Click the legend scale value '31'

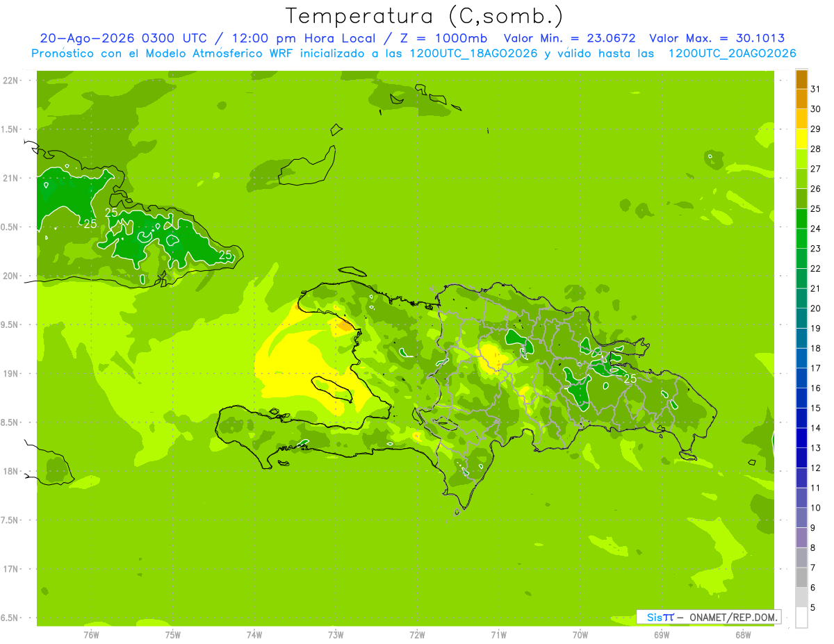tap(815, 89)
